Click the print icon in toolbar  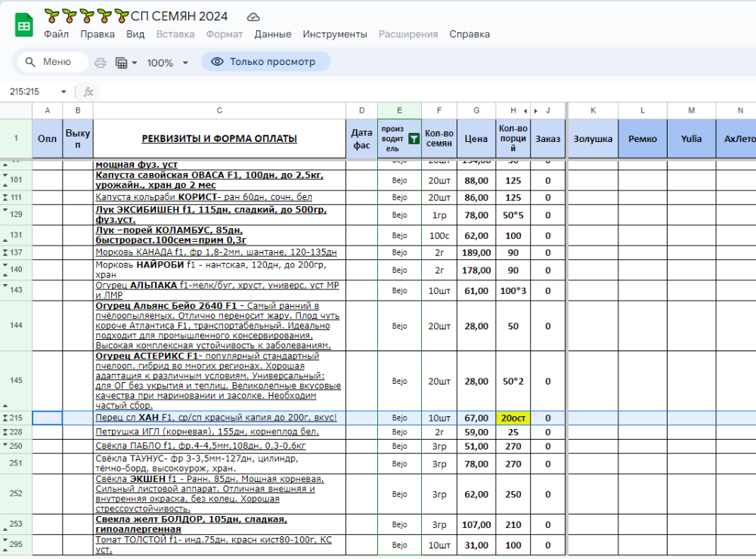(101, 63)
